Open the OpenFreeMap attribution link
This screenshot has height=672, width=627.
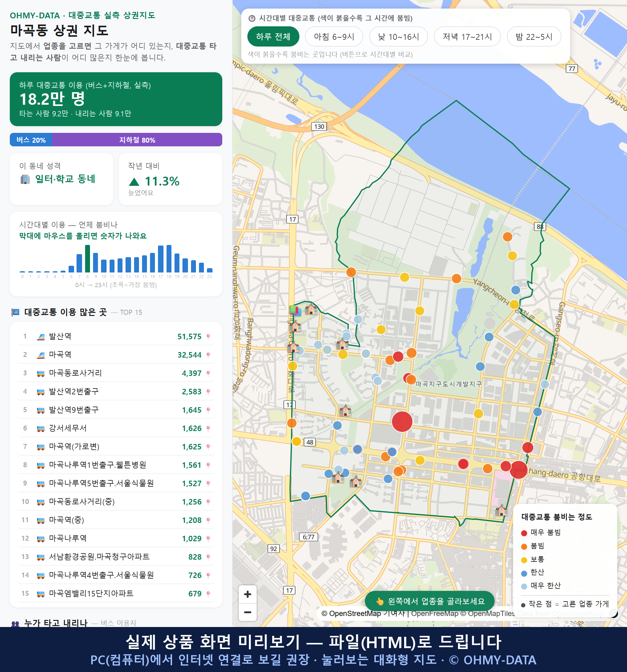tap(435, 614)
